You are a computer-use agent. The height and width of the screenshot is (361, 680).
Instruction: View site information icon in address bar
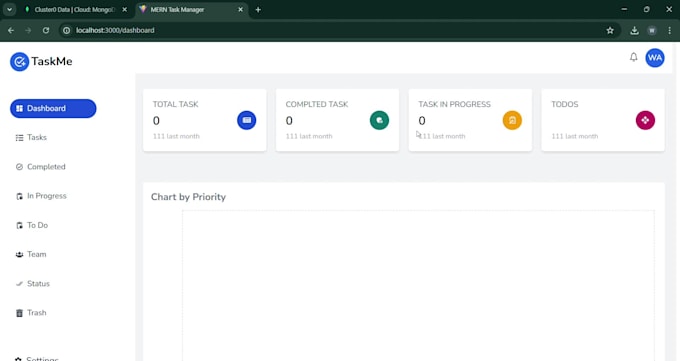pyautogui.click(x=66, y=30)
